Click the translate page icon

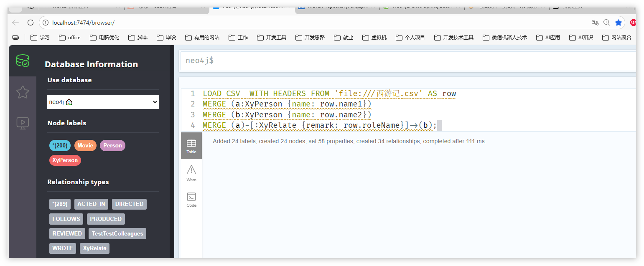coord(595,23)
